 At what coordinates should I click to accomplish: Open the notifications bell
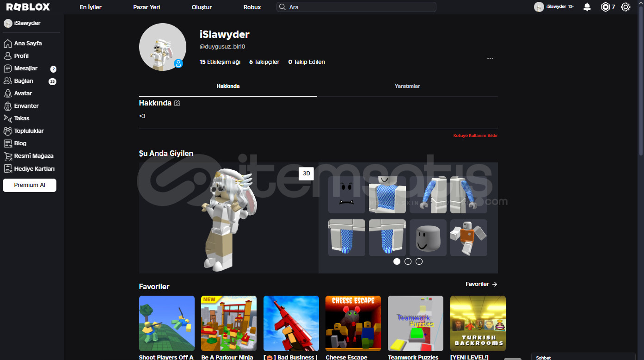click(587, 7)
